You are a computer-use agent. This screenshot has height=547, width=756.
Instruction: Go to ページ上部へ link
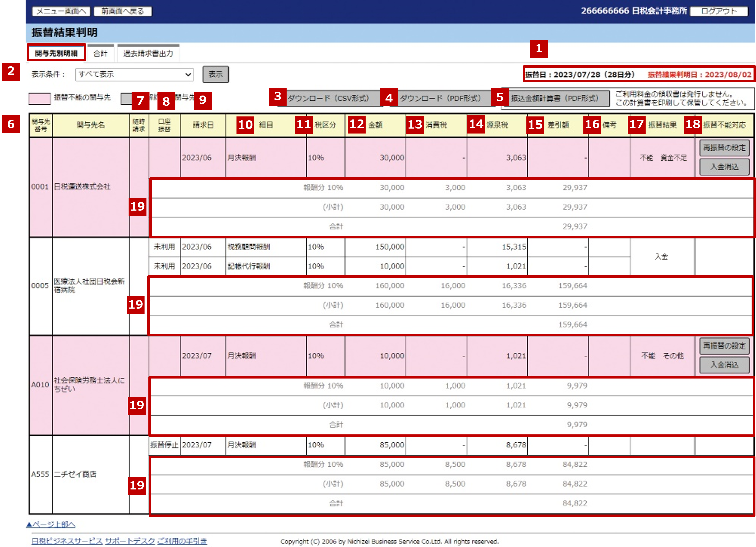[x=51, y=524]
